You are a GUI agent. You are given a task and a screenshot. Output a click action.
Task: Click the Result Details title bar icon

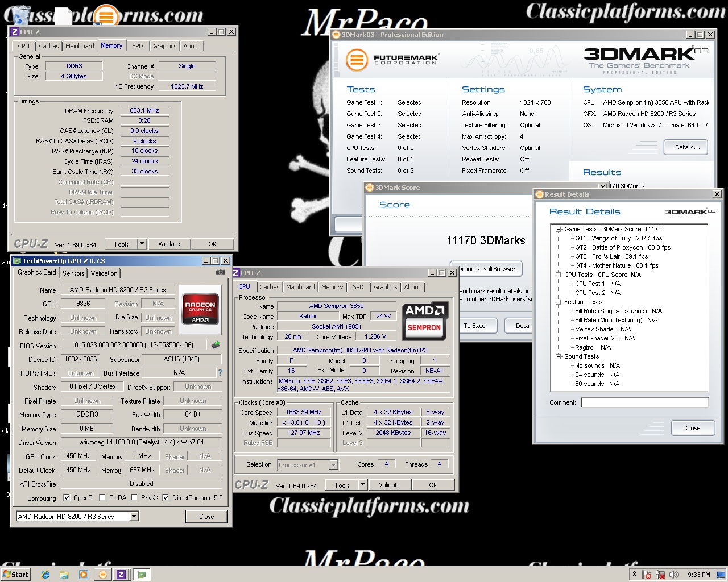540,194
